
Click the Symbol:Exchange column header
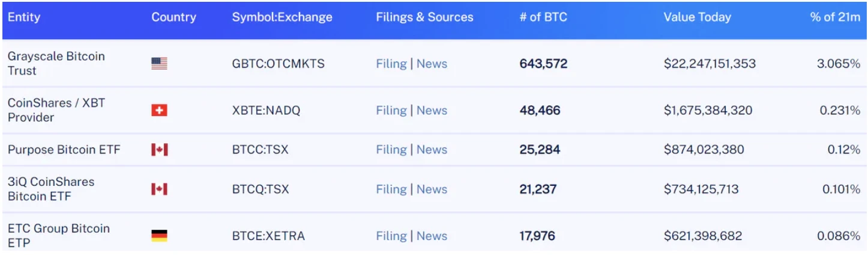click(x=282, y=17)
